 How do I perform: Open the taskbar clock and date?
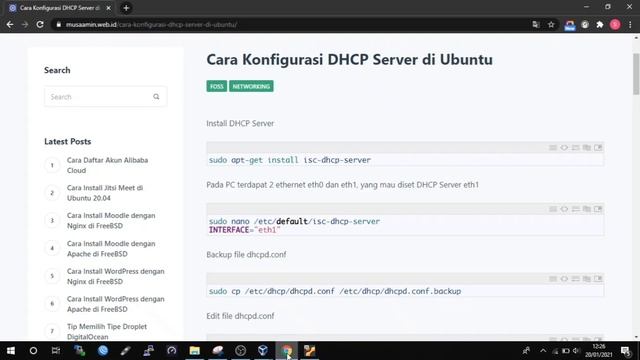click(x=599, y=351)
